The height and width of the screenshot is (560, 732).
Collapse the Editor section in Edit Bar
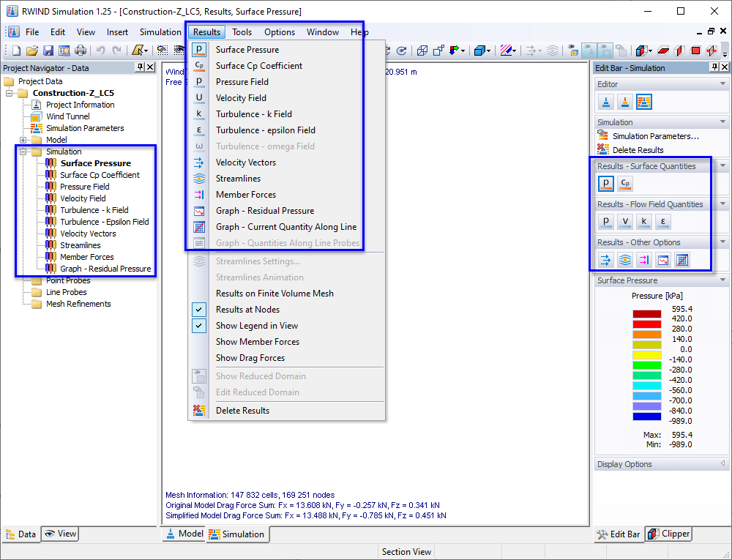coord(722,84)
